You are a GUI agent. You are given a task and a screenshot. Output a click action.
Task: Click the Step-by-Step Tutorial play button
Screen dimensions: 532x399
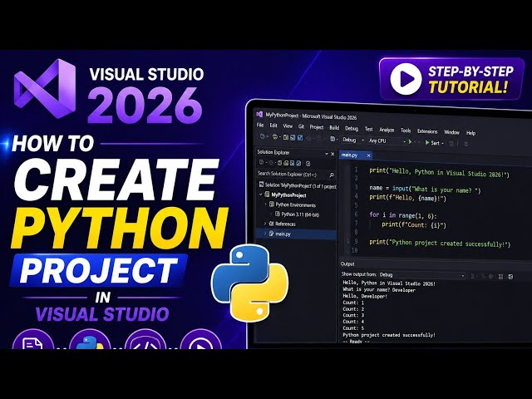pos(406,79)
